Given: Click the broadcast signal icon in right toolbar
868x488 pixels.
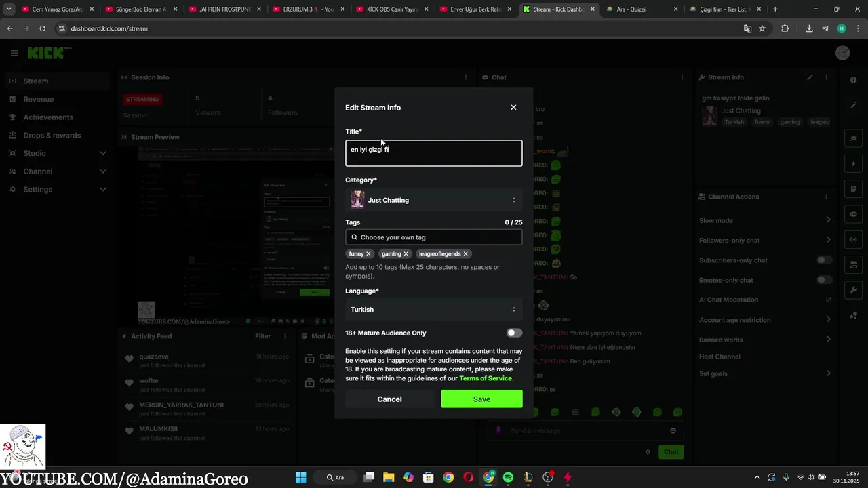Looking at the screenshot, I should pos(853,239).
